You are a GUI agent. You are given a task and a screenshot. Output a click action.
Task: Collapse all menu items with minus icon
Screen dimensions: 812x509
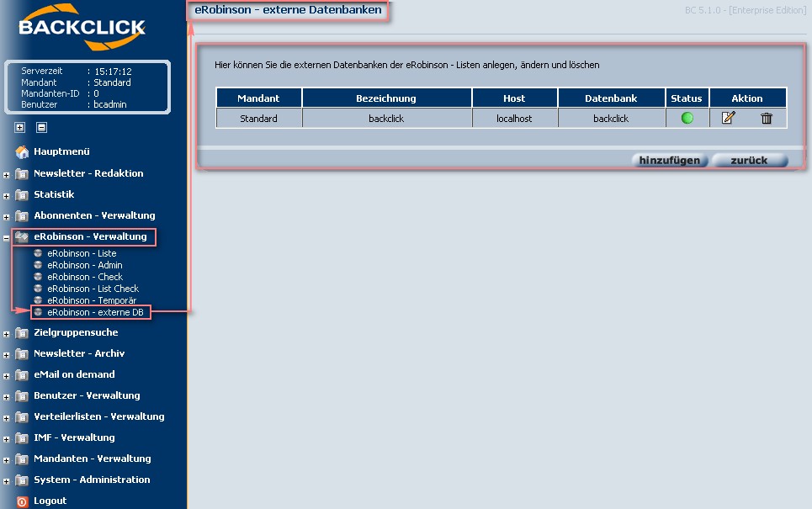(x=41, y=127)
